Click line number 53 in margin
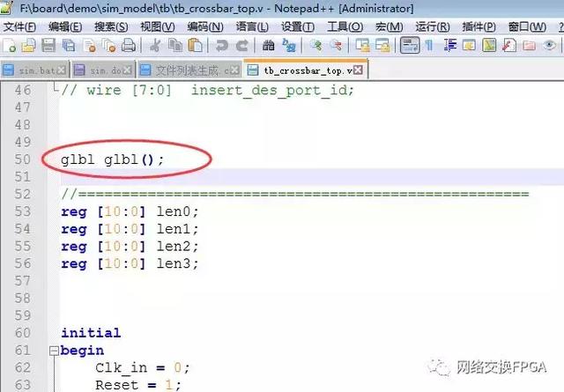Screen dimensions: 564x392 (22, 211)
